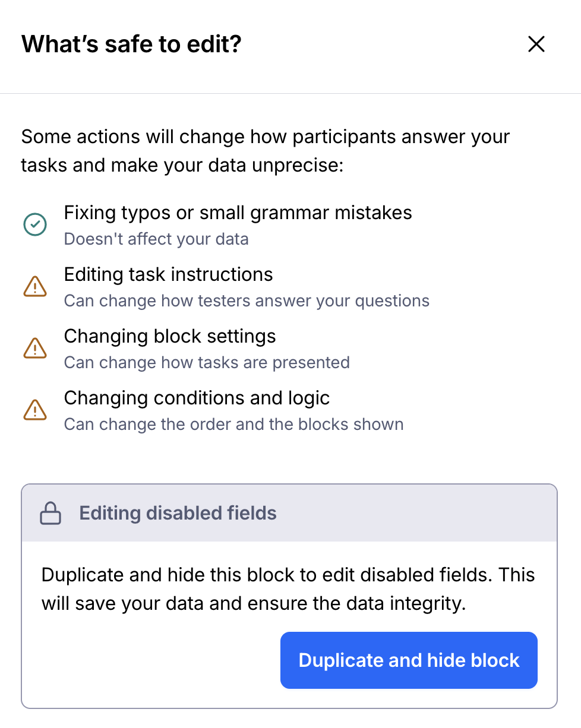Click the lock icon in disabled fields header

[50, 513]
